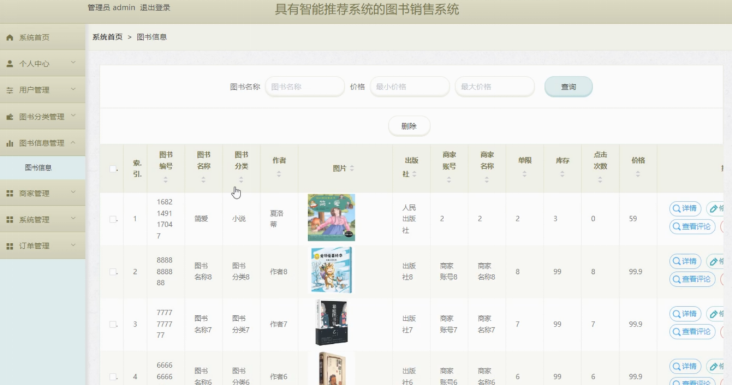Click the sort arrows on 点击次数 column
The height and width of the screenshot is (385, 733).
600,180
